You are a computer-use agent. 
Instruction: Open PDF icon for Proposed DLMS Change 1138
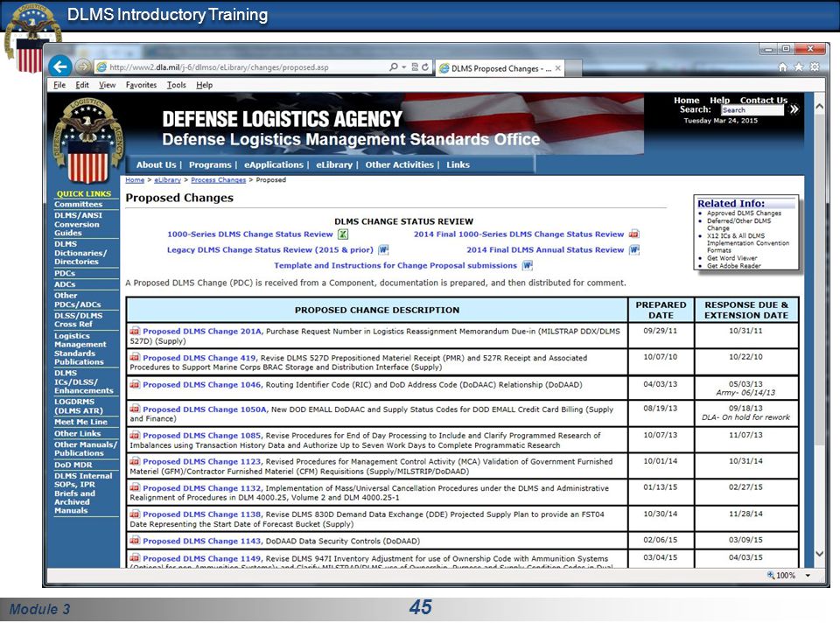click(x=135, y=514)
